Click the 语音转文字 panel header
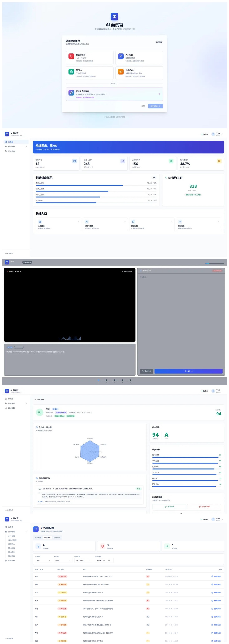The image size is (229, 644). click(x=181, y=271)
